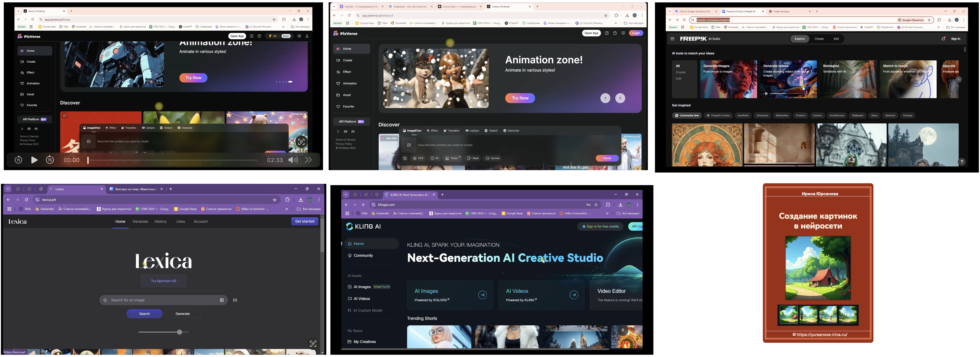Mute the video using the speaker icon
This screenshot has height=357, width=980.
293,160
